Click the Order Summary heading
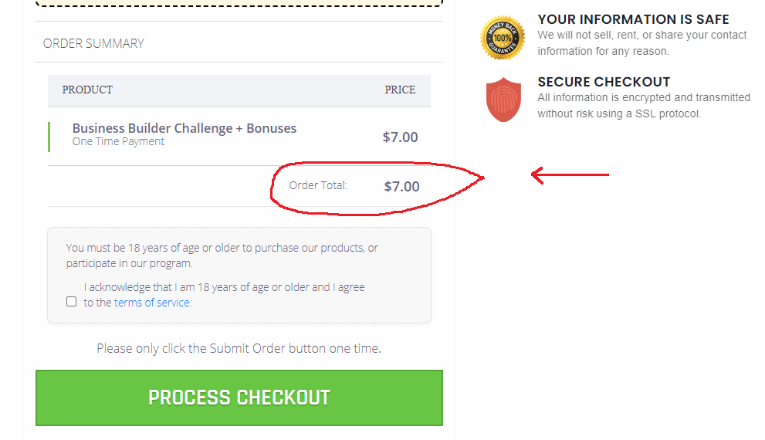Image resolution: width=765 pixels, height=440 pixels. pyautogui.click(x=94, y=43)
